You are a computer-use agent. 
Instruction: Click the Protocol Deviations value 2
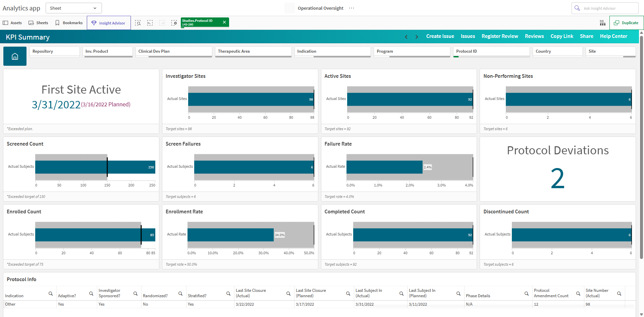tap(557, 178)
